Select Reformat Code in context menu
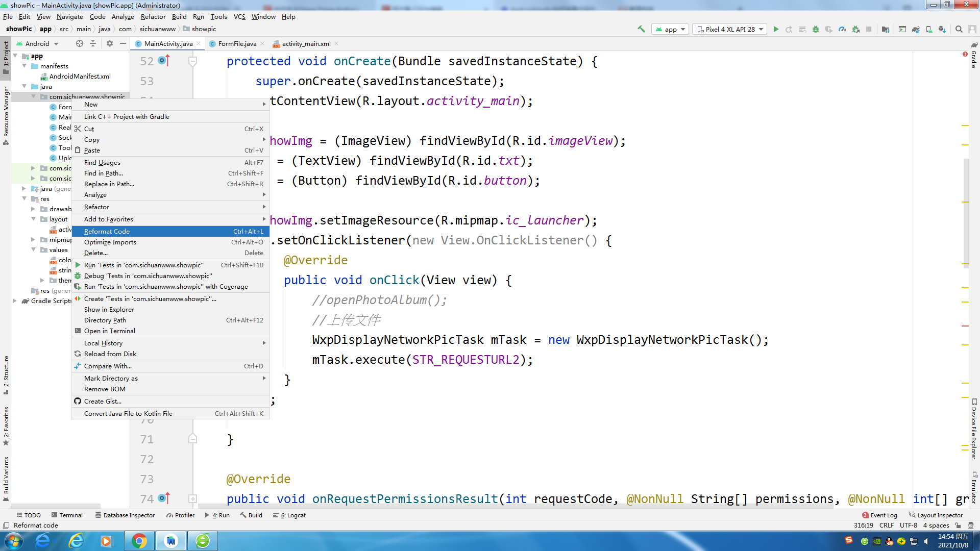The image size is (980, 551). click(170, 231)
